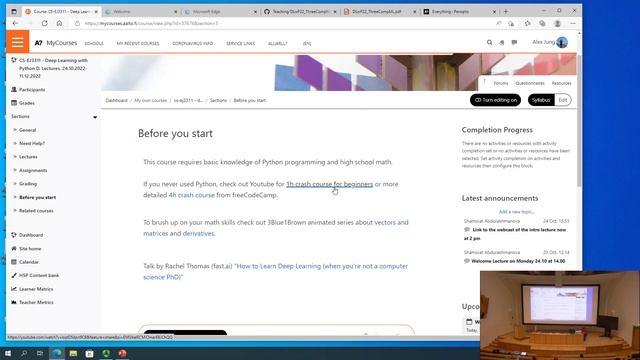Expand the Need Help? section
Viewport: 640px width, 360px height.
click(32, 143)
